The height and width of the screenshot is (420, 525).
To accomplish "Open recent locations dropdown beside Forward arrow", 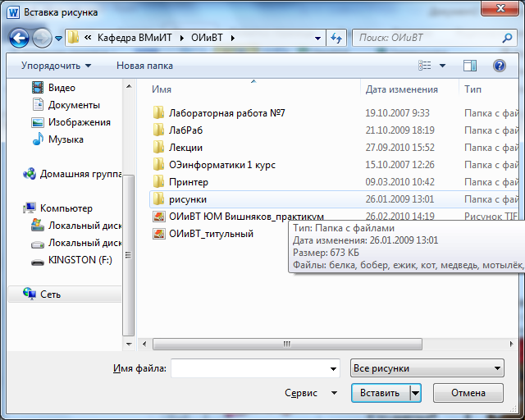I will [58, 39].
